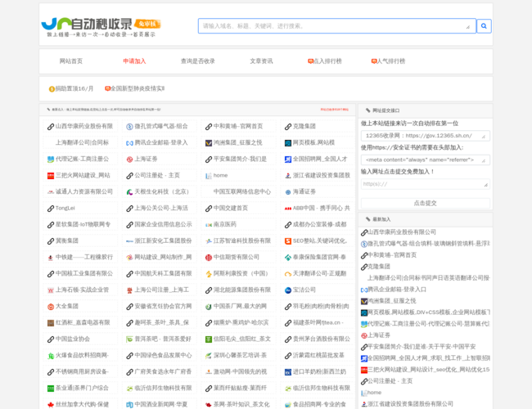Image resolution: width=532 pixels, height=409 pixels.
Task: Click the favicon beside 海通证券
Action: (288, 192)
